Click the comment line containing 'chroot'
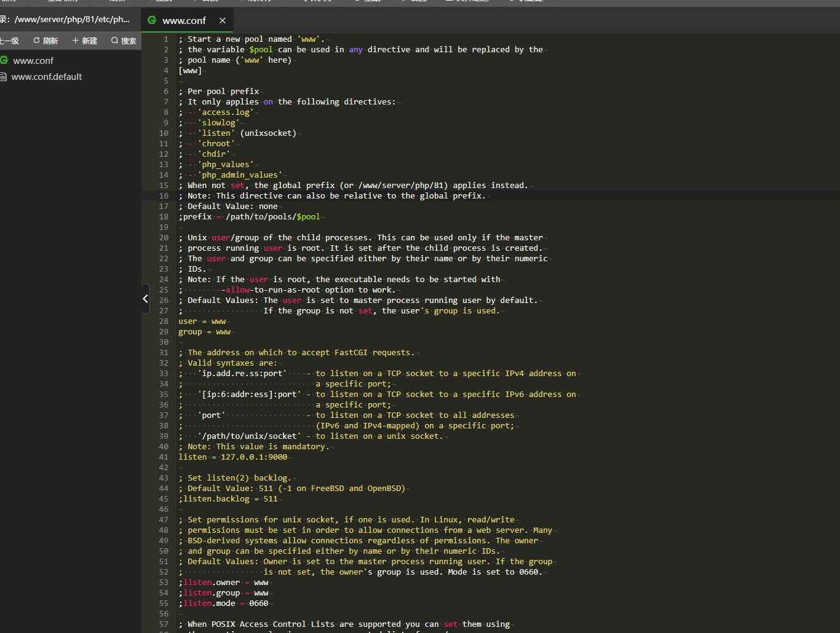This screenshot has height=633, width=840. pos(207,144)
